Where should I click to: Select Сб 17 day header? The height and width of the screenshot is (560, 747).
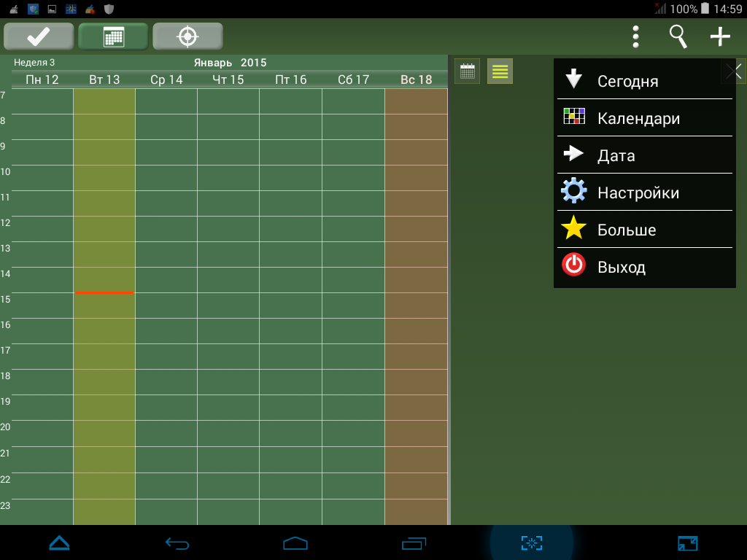click(354, 79)
